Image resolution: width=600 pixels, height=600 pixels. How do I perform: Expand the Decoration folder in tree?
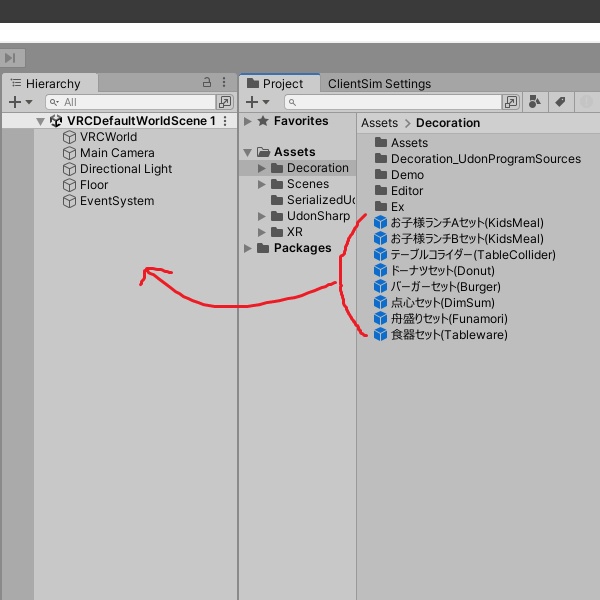click(262, 168)
